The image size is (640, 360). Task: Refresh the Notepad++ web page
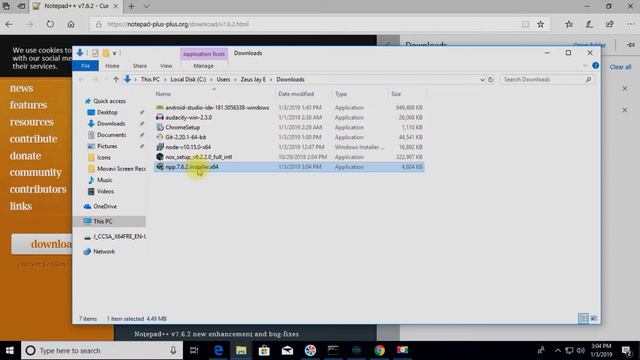(x=50, y=24)
